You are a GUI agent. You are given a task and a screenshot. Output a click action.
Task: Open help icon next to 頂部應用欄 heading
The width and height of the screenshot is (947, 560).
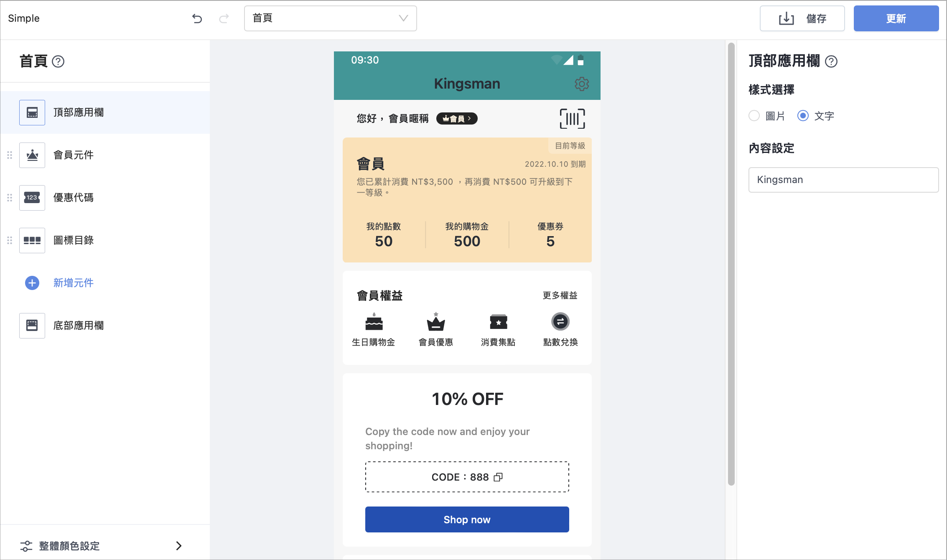pyautogui.click(x=831, y=62)
